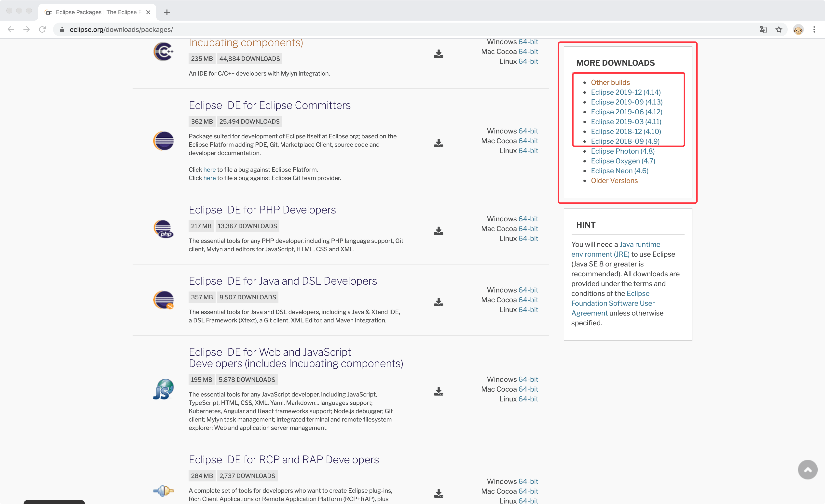This screenshot has width=825, height=504.
Task: Click Linux 64-bit link for PHP Developers
Action: coord(528,238)
